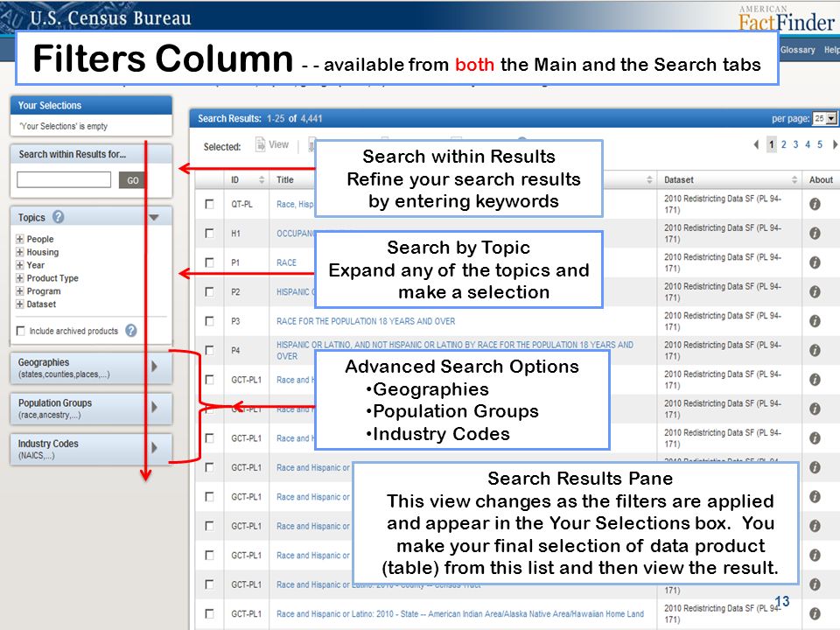Click the About column header
The image size is (840, 630).
pyautogui.click(x=821, y=180)
